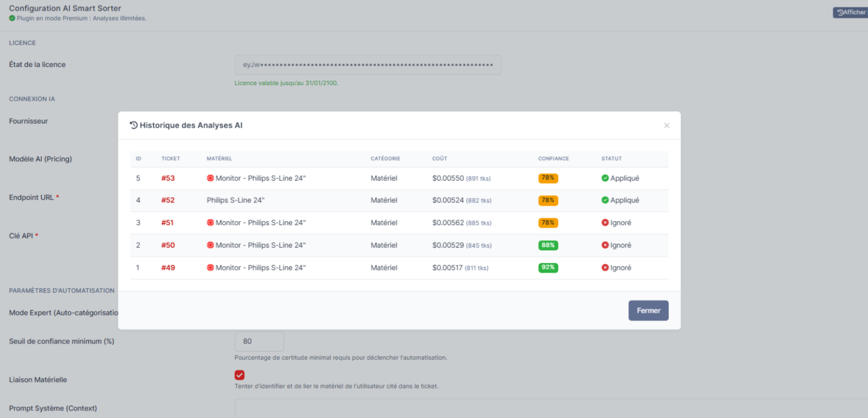Click green Appliqué check icon for ticket #52
868x418 pixels.
[605, 200]
